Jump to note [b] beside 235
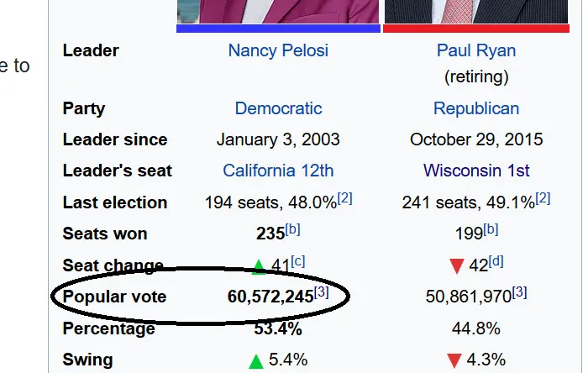The width and height of the screenshot is (588, 373). 292,229
